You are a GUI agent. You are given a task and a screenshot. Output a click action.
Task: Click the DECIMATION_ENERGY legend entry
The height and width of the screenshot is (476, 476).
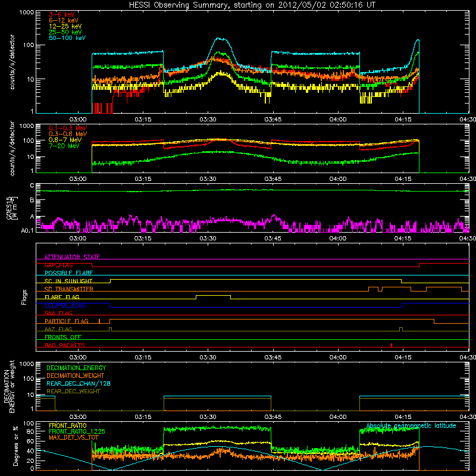[x=76, y=368]
